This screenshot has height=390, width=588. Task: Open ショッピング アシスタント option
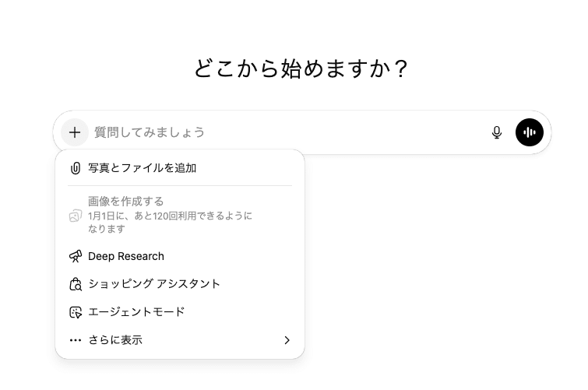tap(154, 284)
